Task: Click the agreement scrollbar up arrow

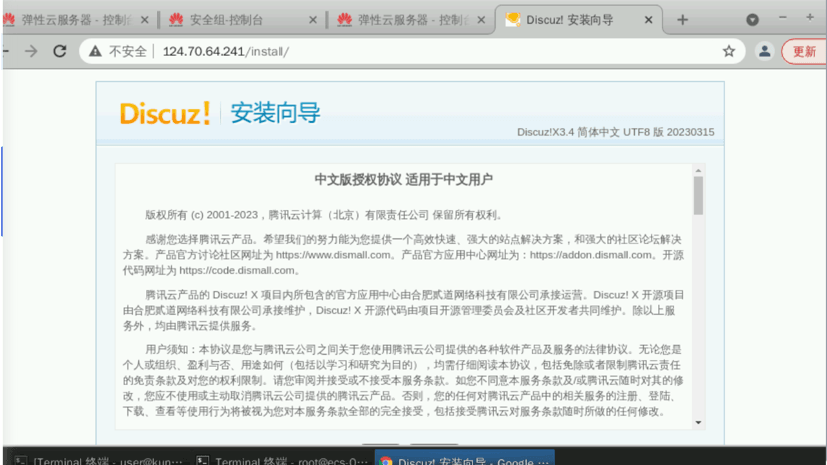Action: tap(698, 172)
